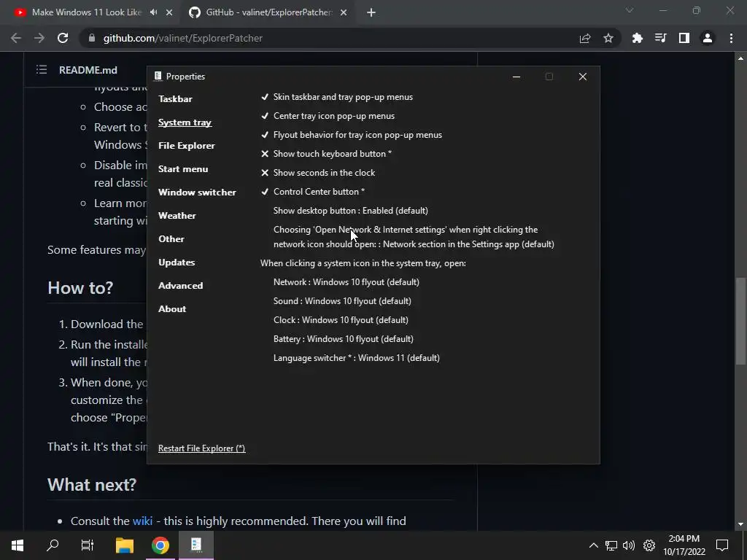Click Chrome forward navigation arrow

point(39,38)
